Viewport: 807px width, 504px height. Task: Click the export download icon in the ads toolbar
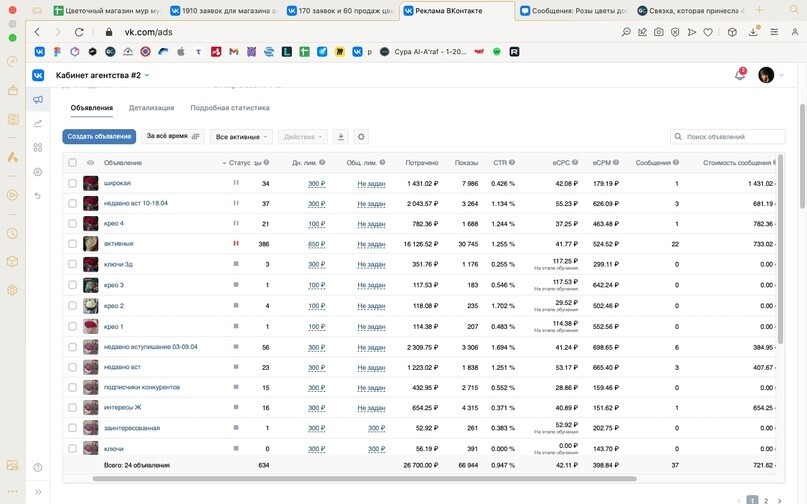click(340, 137)
